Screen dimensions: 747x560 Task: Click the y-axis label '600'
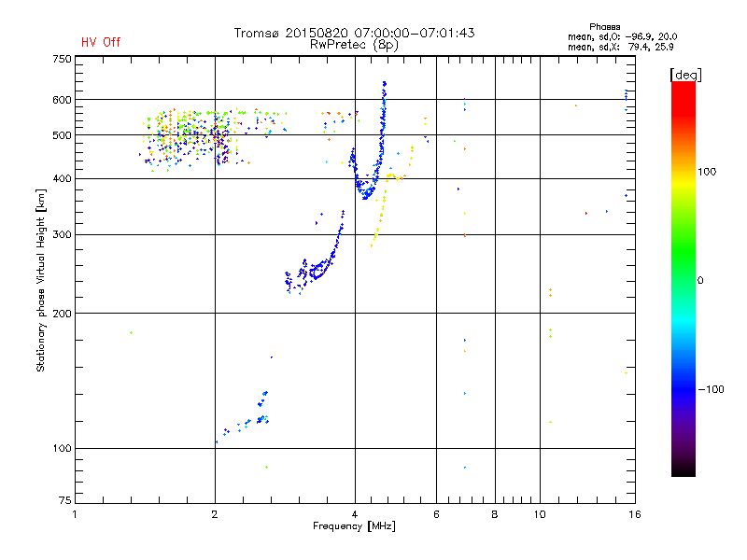point(62,100)
